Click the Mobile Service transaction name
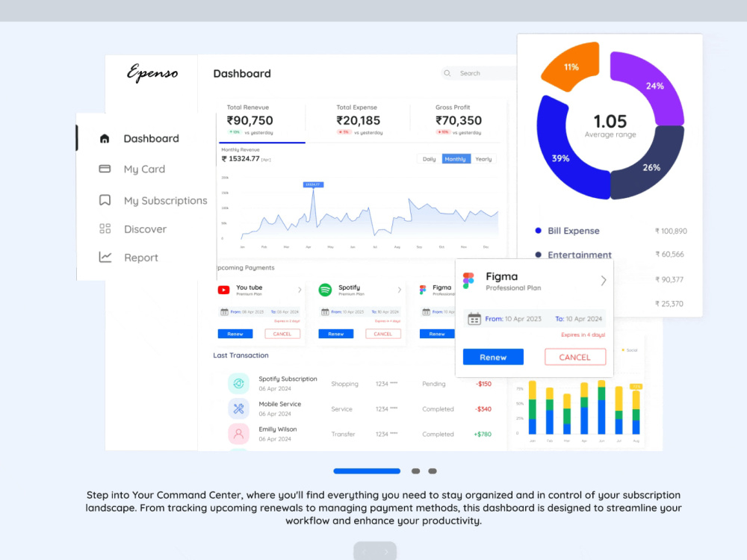 coord(279,404)
